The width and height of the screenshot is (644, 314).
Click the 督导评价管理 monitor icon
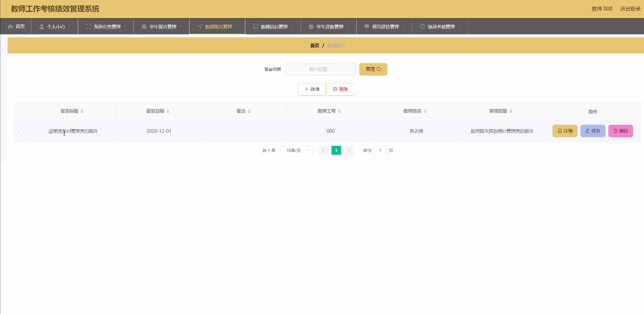click(x=366, y=27)
